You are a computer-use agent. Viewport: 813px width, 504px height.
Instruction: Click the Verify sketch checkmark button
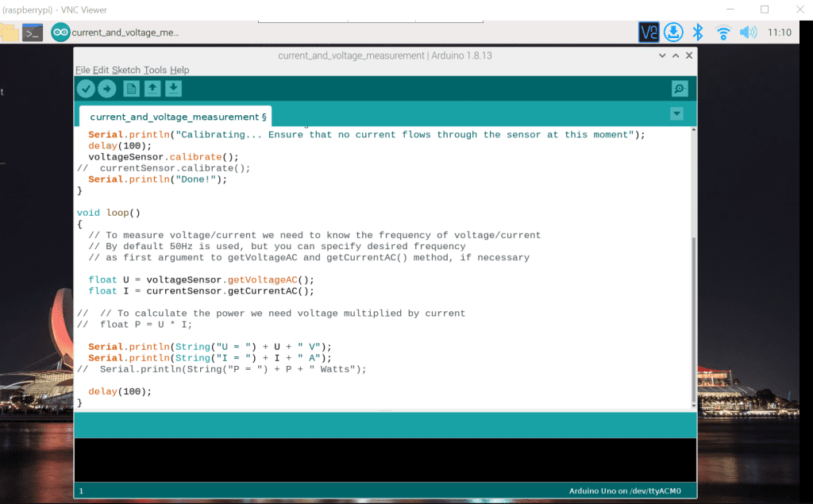tap(86, 89)
